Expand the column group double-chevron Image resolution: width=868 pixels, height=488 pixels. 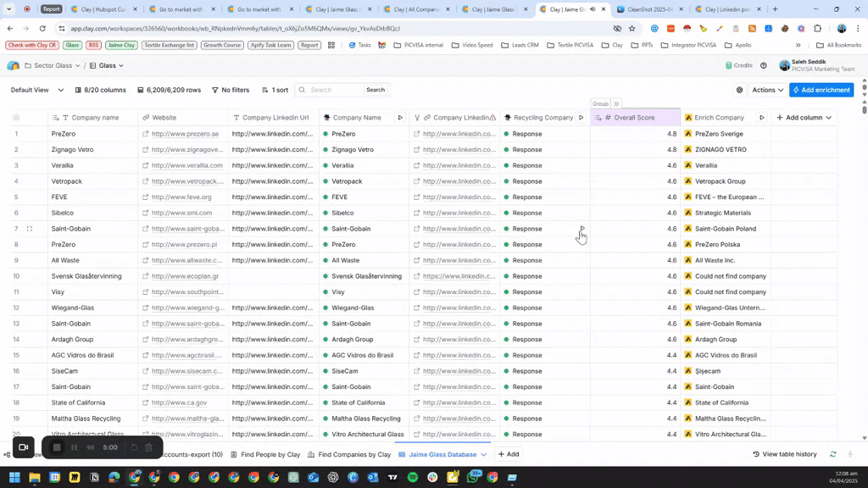(616, 103)
